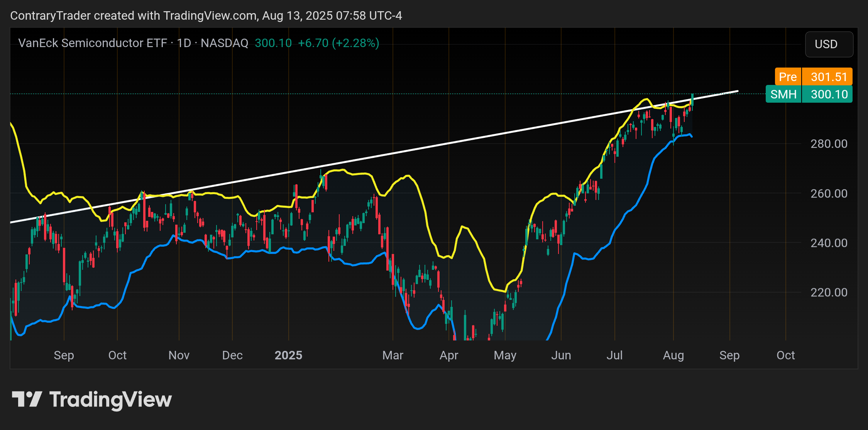Click the Aug label on the time axis
The image size is (868, 430).
pos(673,355)
